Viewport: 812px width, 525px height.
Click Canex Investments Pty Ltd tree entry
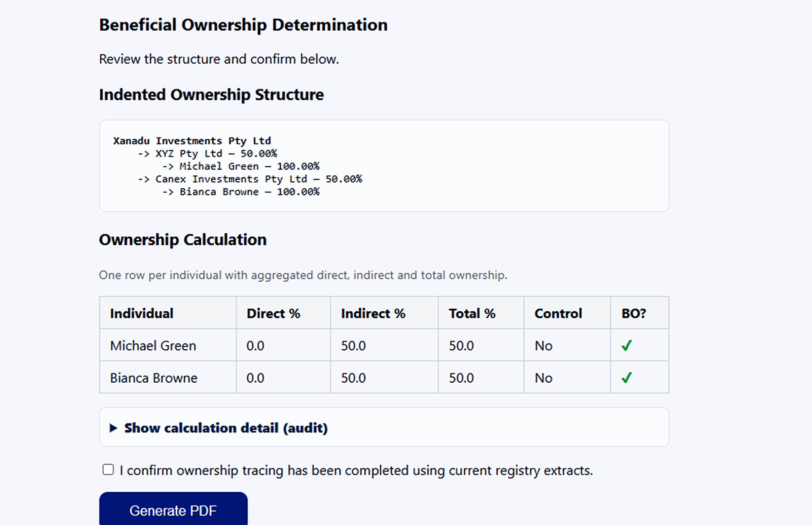[250, 179]
